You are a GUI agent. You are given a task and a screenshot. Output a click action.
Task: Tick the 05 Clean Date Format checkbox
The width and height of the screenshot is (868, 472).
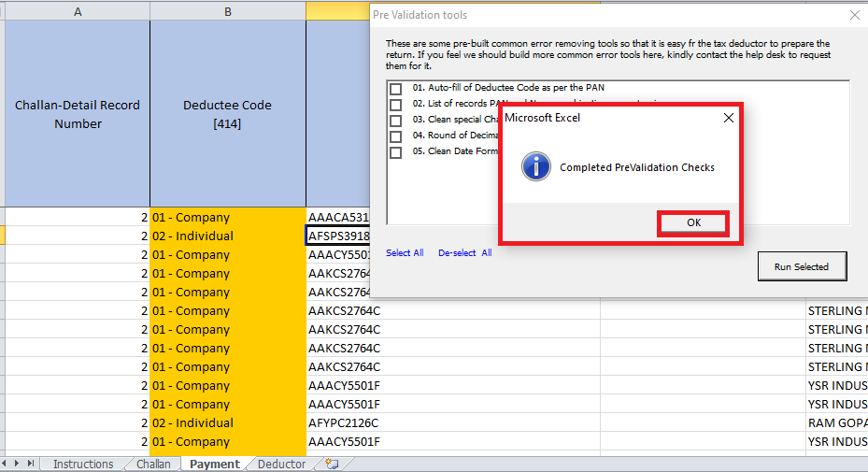click(x=396, y=151)
